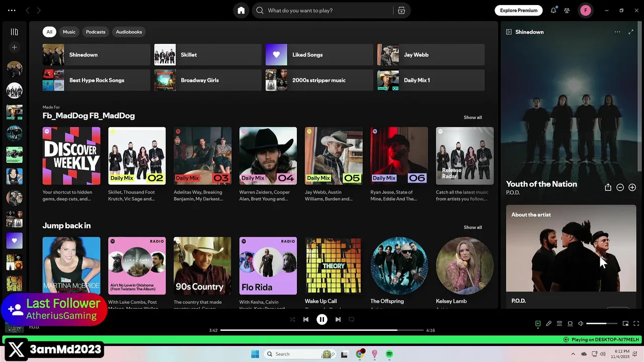Open the Discover Weekly card
This screenshot has height=362, width=644.
71,165
